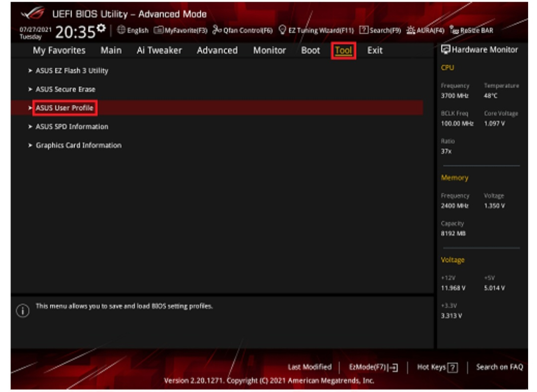The height and width of the screenshot is (392, 537).
Task: Click the Hardware Monitor title text
Action: tap(485, 50)
